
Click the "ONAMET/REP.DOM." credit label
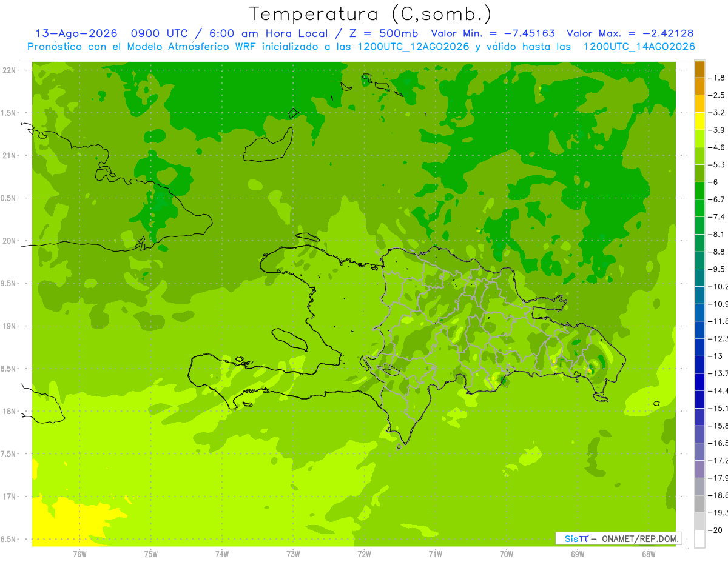coord(641,538)
